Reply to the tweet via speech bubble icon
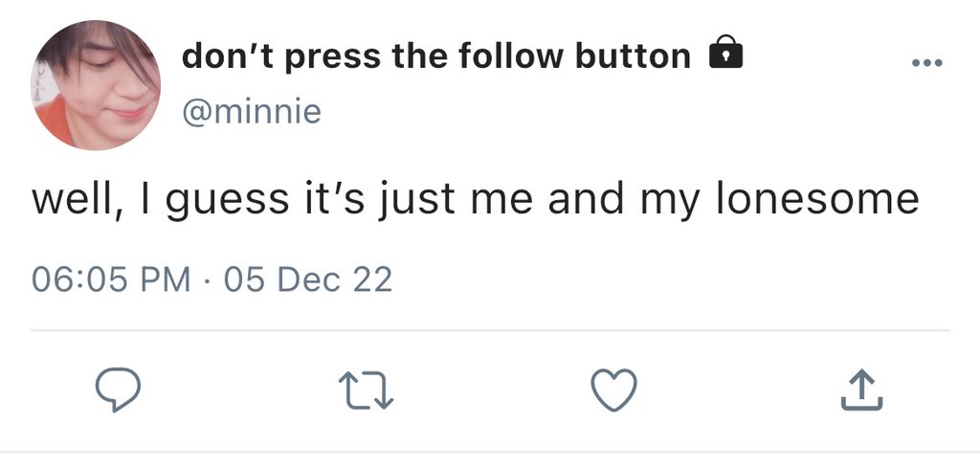The image size is (980, 467). pos(118,389)
